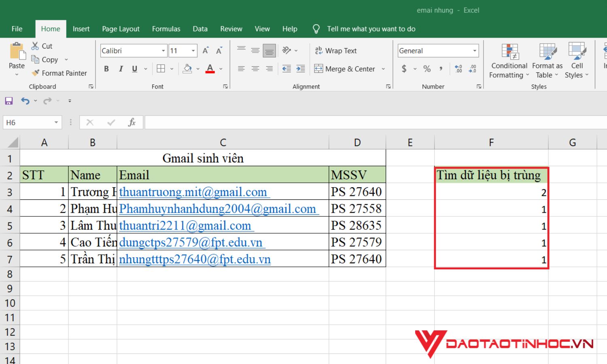
Task: Apply Accounting dollar number format
Action: pyautogui.click(x=404, y=69)
